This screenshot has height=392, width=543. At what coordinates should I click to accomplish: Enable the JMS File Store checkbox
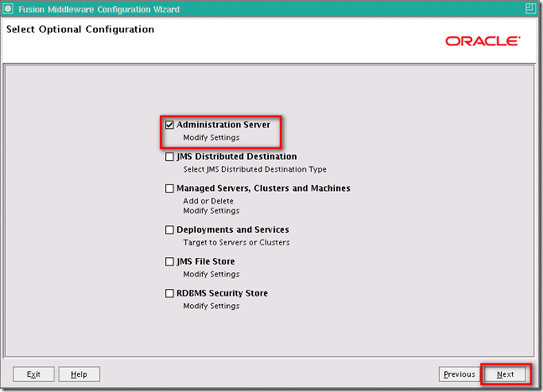click(x=169, y=261)
